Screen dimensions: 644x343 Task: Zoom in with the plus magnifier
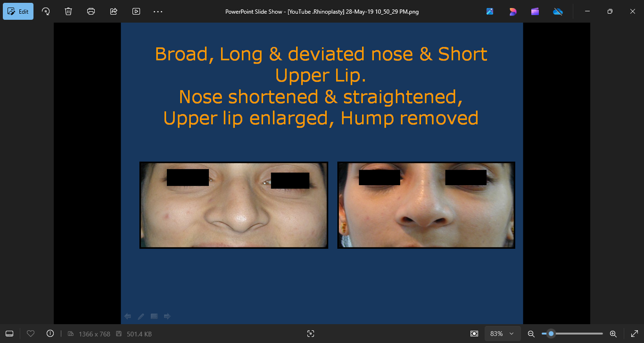tap(613, 334)
